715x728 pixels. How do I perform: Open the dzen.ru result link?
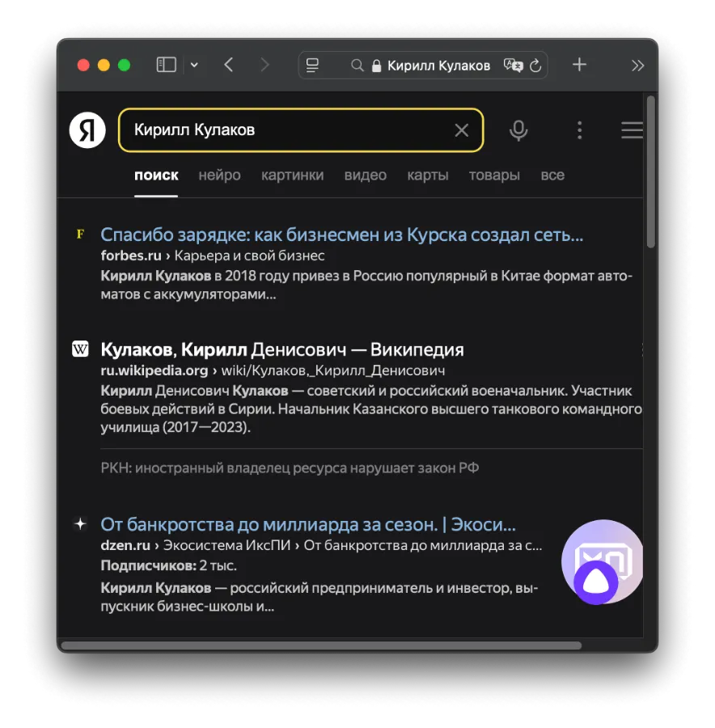307,524
